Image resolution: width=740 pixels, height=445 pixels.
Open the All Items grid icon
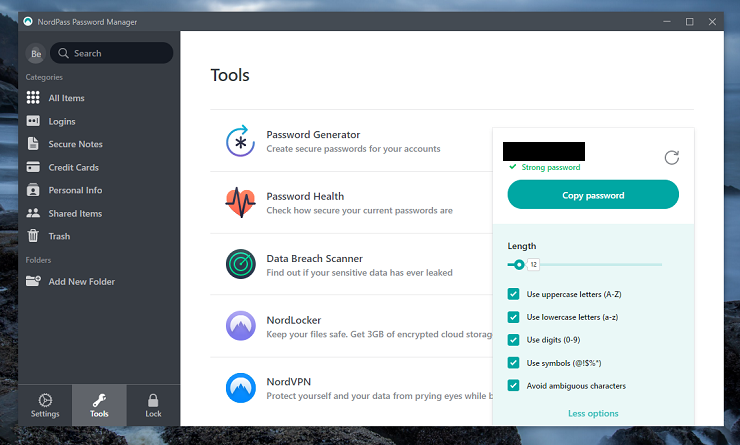(x=33, y=98)
